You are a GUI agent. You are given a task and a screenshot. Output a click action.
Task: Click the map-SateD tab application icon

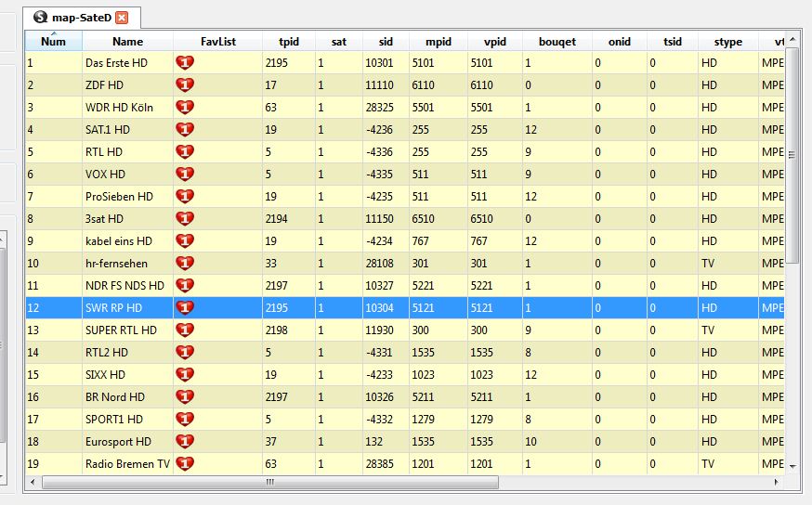40,18
